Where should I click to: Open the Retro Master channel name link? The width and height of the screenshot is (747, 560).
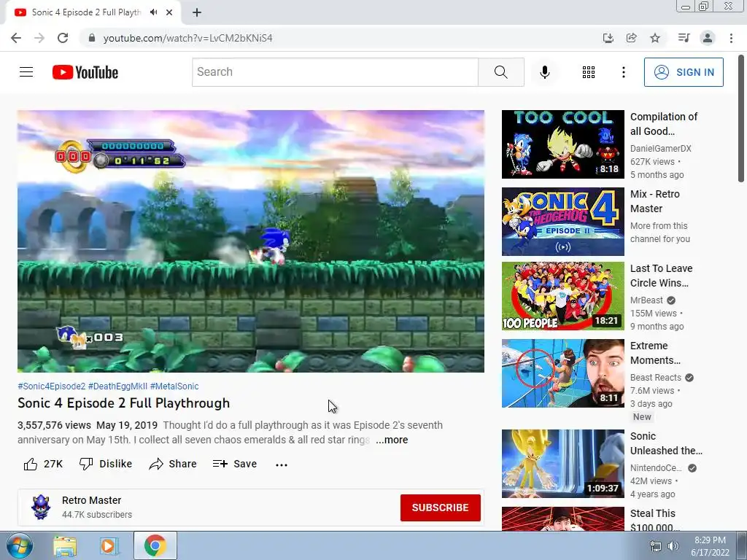pos(91,500)
